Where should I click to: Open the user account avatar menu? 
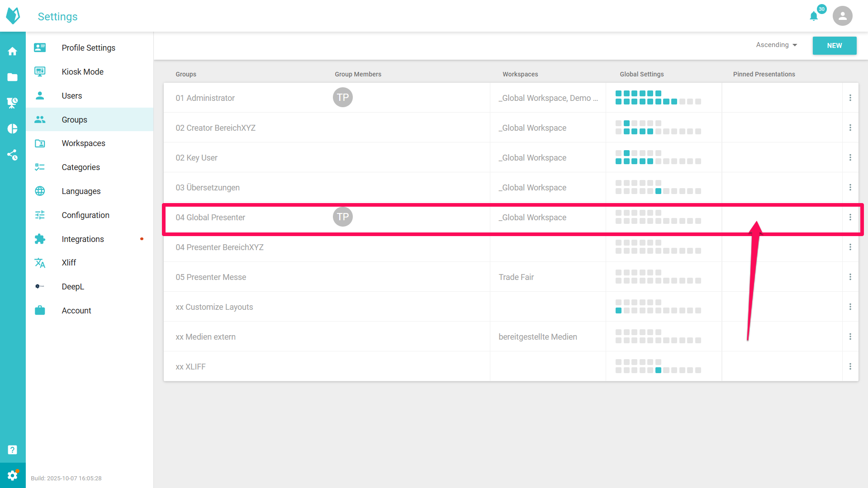tap(842, 16)
